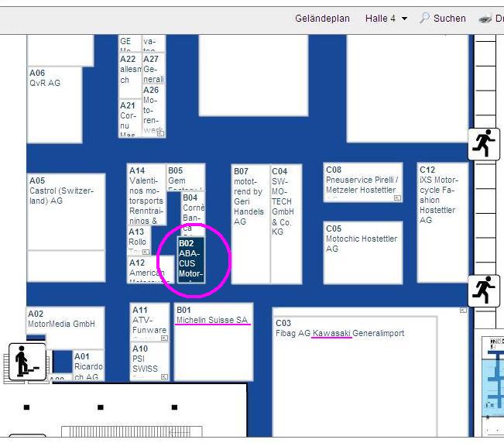
Task: Open the Halle 4 dropdown
Action: 386,18
